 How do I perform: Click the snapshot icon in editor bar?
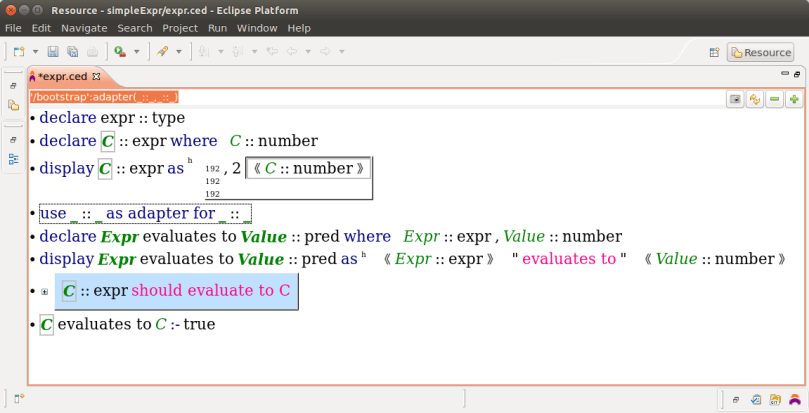735,99
